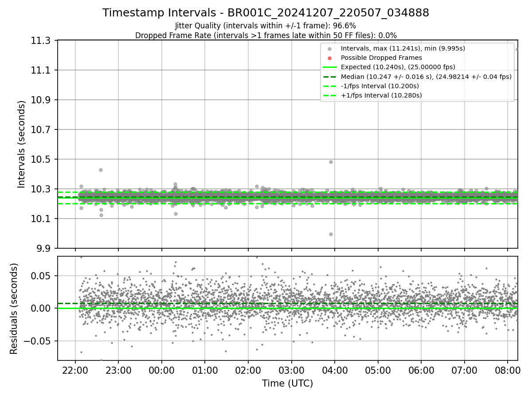Click the maximum point near 11.24s at the upper plot's right edge
Screen dimensions: 532x399
pos(517,49)
